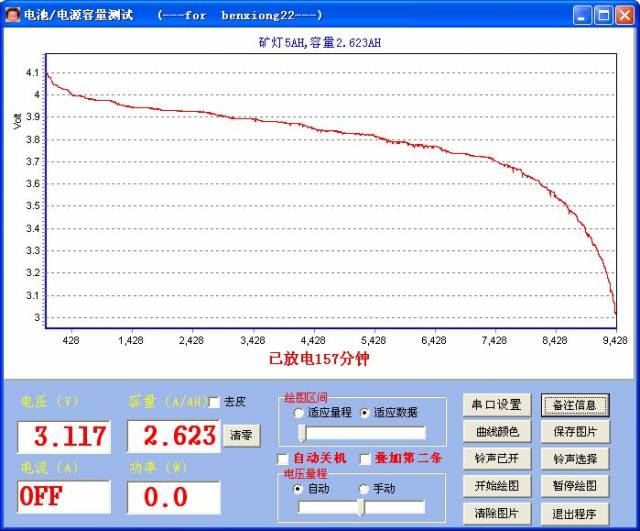The width and height of the screenshot is (640, 531).
Task: Toggle the 铃声已开 ringtone button
Action: point(497,459)
